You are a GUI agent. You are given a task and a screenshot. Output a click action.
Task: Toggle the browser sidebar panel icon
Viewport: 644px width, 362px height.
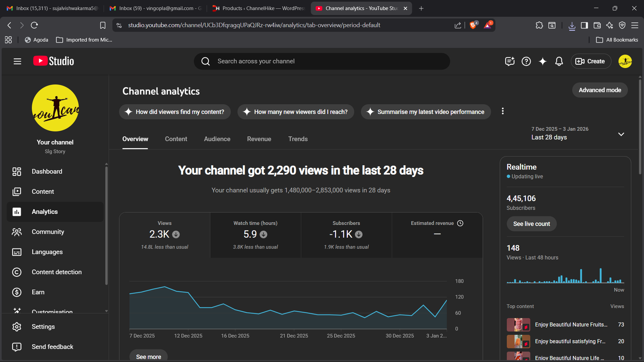584,25
